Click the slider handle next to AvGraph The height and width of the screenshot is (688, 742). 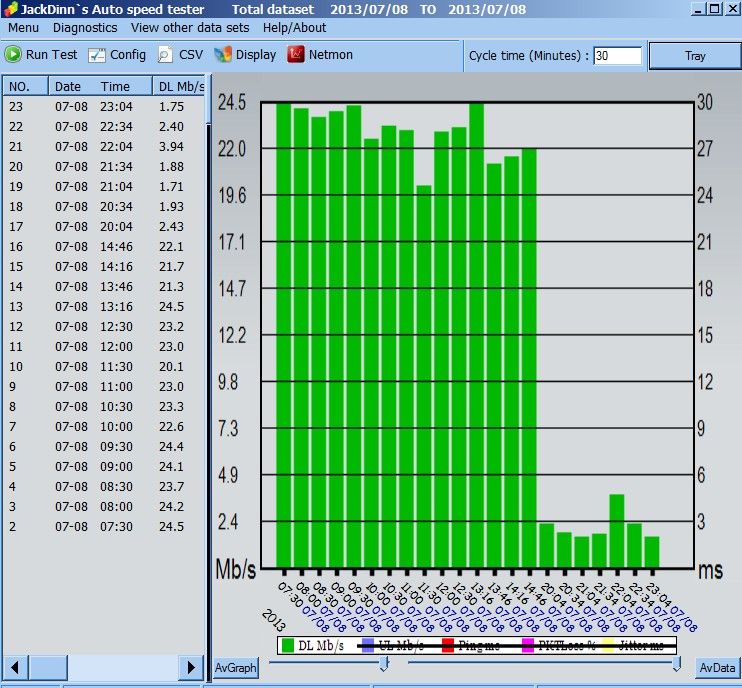pos(384,663)
